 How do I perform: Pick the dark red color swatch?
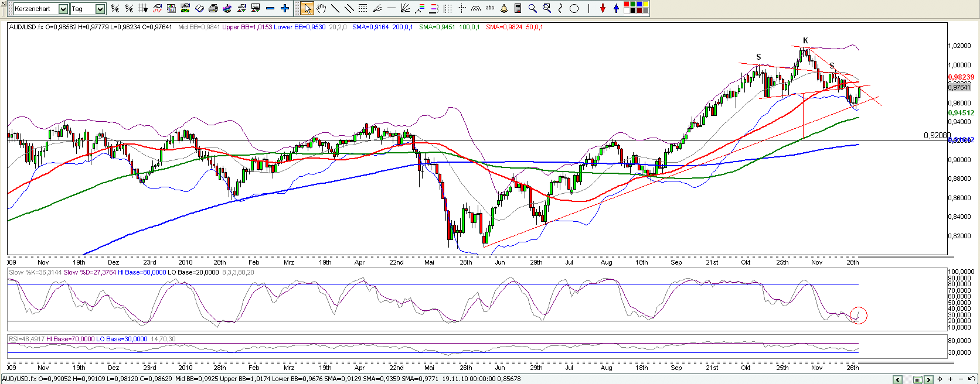point(639,11)
